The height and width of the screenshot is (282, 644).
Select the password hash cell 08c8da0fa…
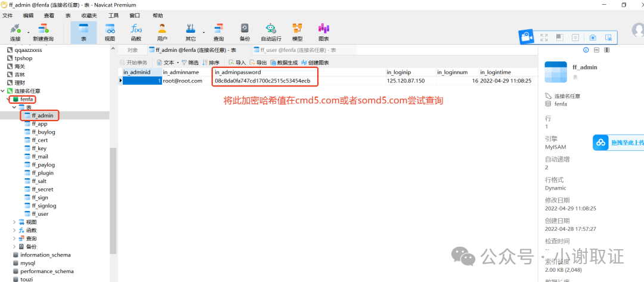299,81
